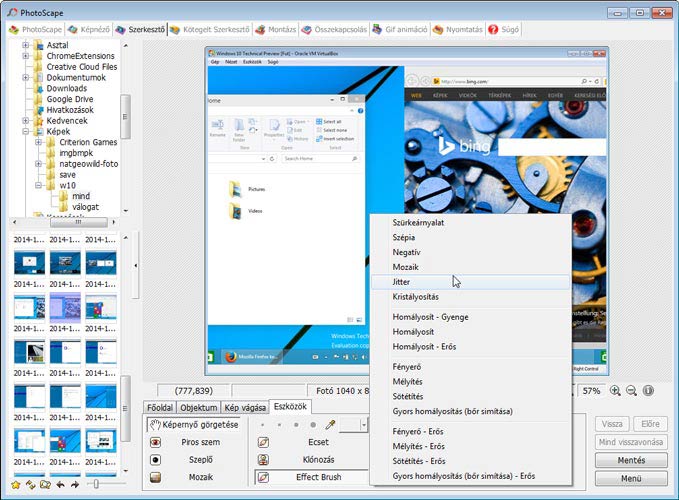
Task: Click the zoom in magnifier icon
Action: point(615,390)
